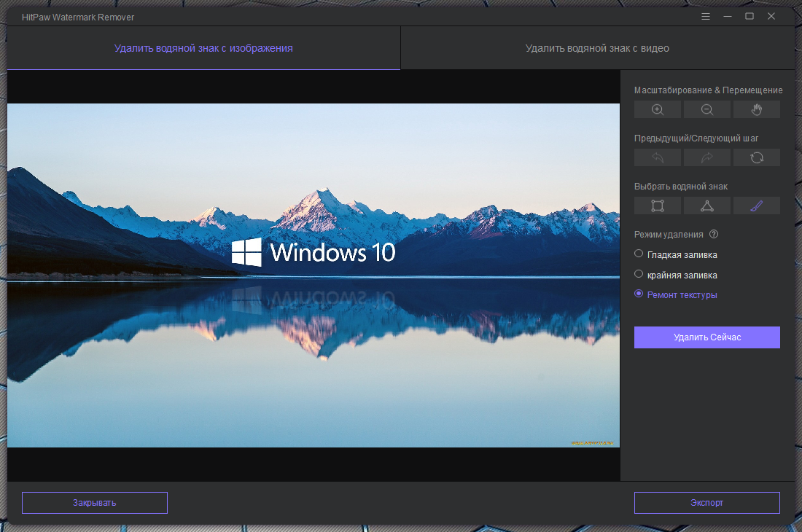Click the Экспорт button
This screenshot has width=802, height=532.
[x=707, y=503]
